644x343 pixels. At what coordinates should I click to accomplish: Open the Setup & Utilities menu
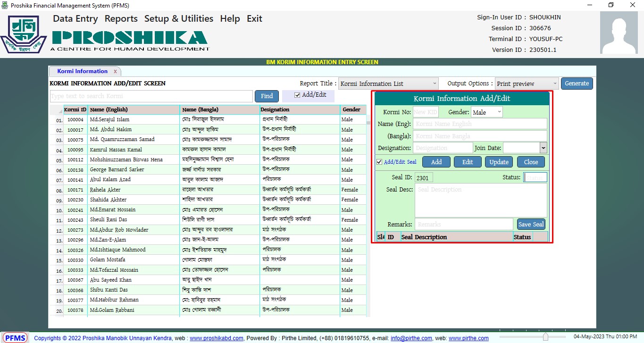[x=179, y=19]
